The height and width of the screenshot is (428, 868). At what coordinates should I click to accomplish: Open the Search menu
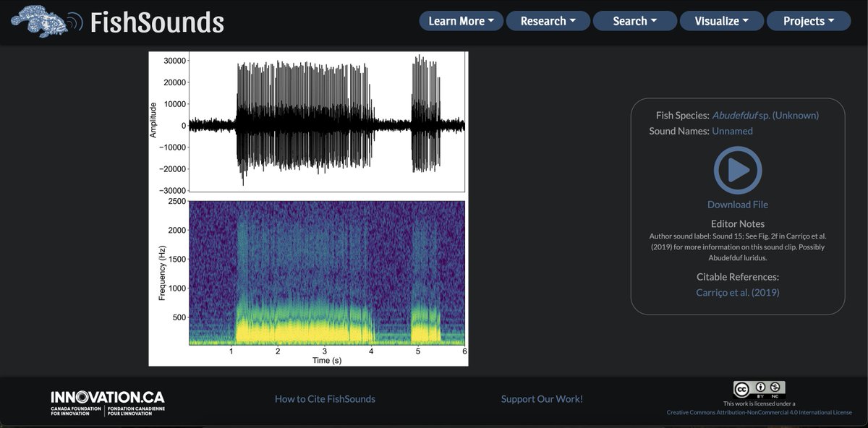(634, 21)
